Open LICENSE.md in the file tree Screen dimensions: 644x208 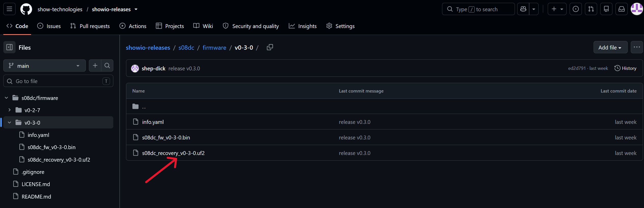(36, 184)
